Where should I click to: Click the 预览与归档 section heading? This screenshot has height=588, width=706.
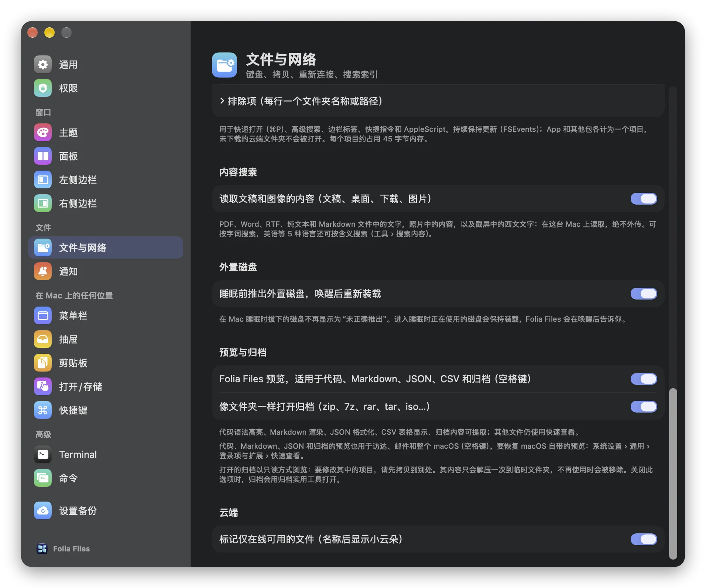coord(243,352)
